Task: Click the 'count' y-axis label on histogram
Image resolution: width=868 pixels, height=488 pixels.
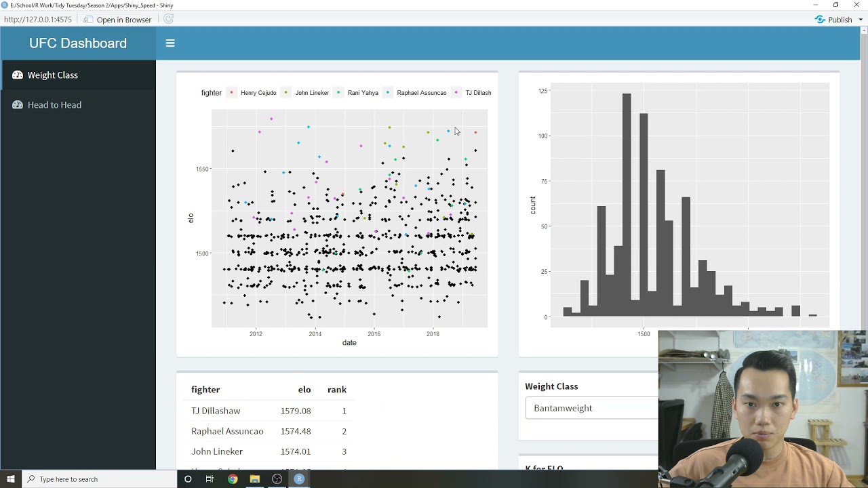Action: [x=533, y=205]
